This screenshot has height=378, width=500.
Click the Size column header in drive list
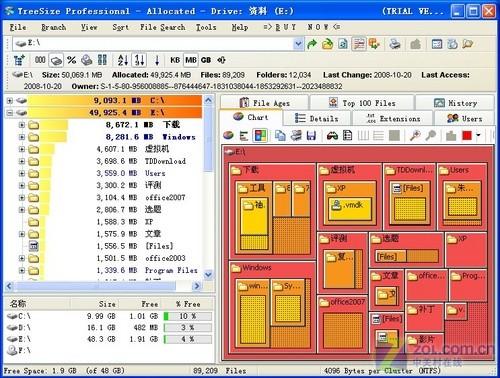[107, 304]
